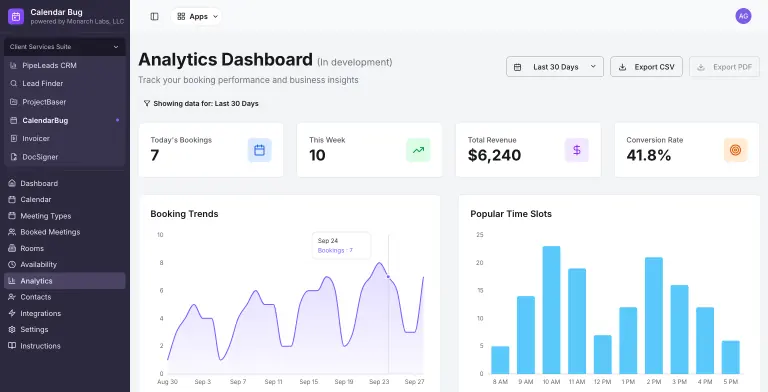Open the Apps dropdown menu
768x392 pixels.
click(x=196, y=17)
